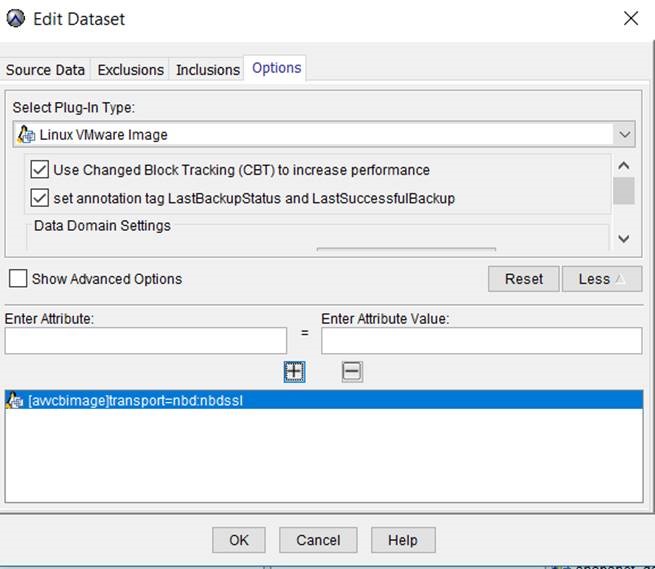Screen dimensions: 655x569
Task: Close the Edit Dataset dialog
Action: click(630, 19)
